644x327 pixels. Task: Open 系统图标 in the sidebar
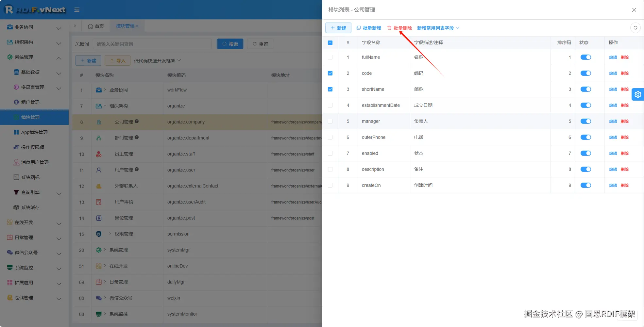pyautogui.click(x=34, y=177)
